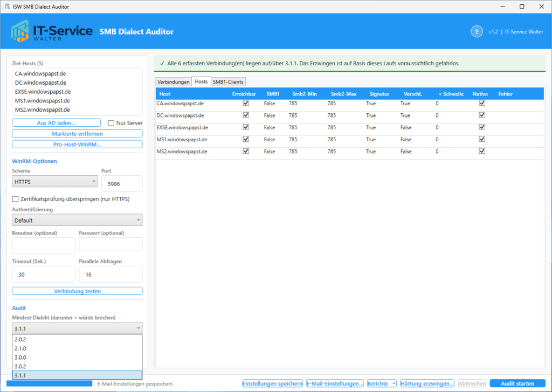The image size is (552, 392).
Task: Toggle Erreichbar checkbox for MS2.windowspapst.de
Action: click(246, 151)
